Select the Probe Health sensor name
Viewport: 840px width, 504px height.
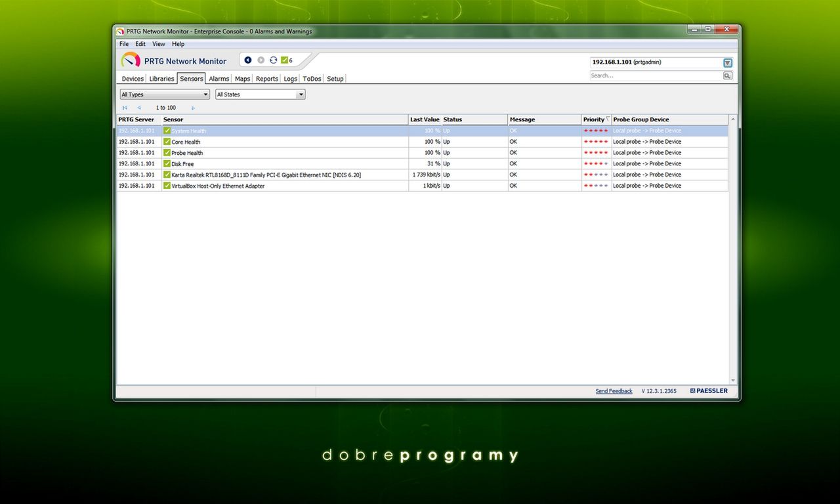pos(187,153)
